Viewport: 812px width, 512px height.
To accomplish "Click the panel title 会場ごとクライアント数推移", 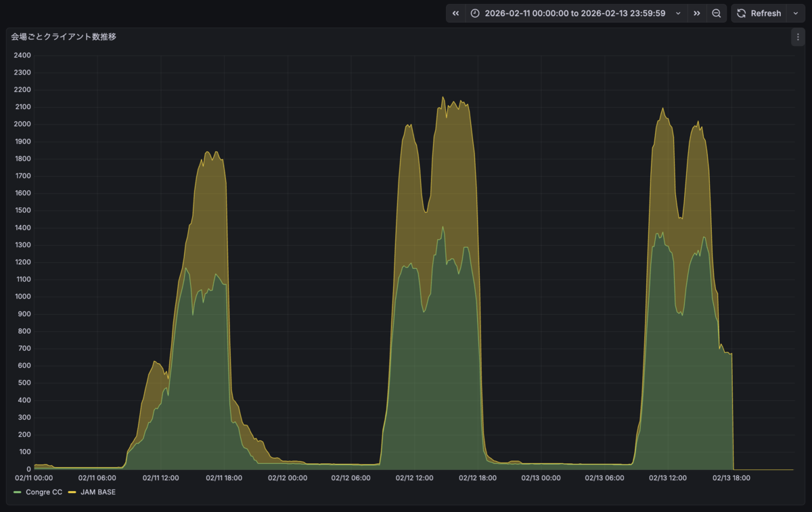I will pos(64,37).
